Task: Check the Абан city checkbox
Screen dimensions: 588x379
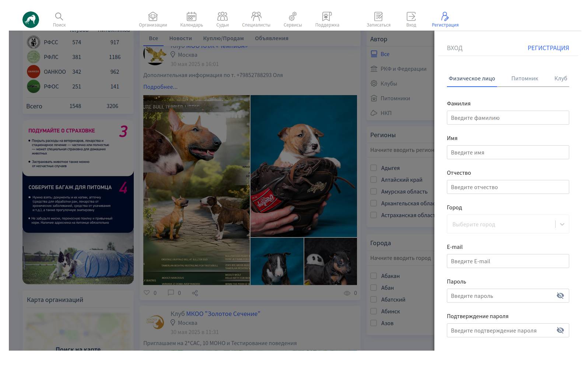Action: 374,288
